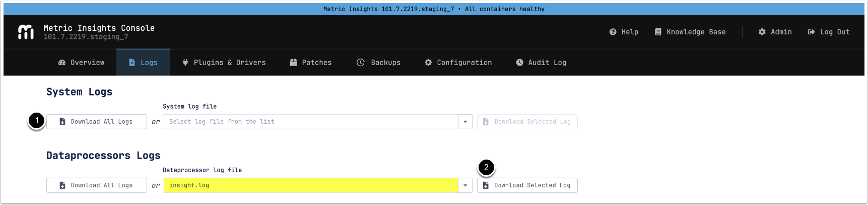The width and height of the screenshot is (868, 205).
Task: Click the disabled System Download Selected Log button
Action: click(527, 122)
